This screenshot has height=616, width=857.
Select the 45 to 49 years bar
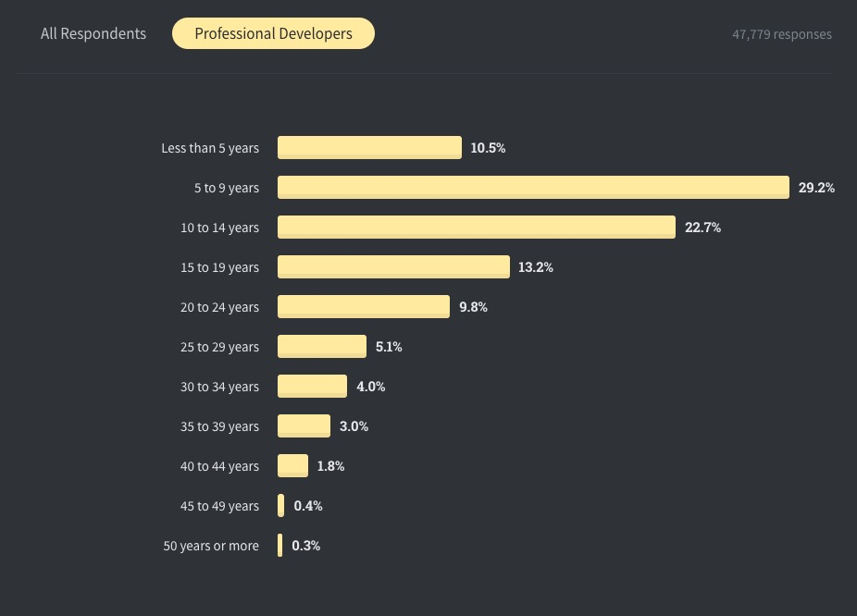(281, 506)
